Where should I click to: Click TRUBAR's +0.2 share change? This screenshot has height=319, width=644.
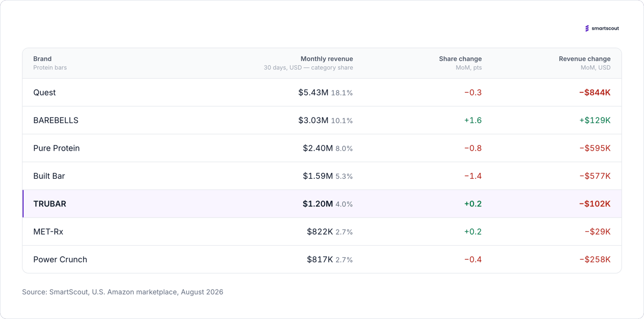[473, 204]
